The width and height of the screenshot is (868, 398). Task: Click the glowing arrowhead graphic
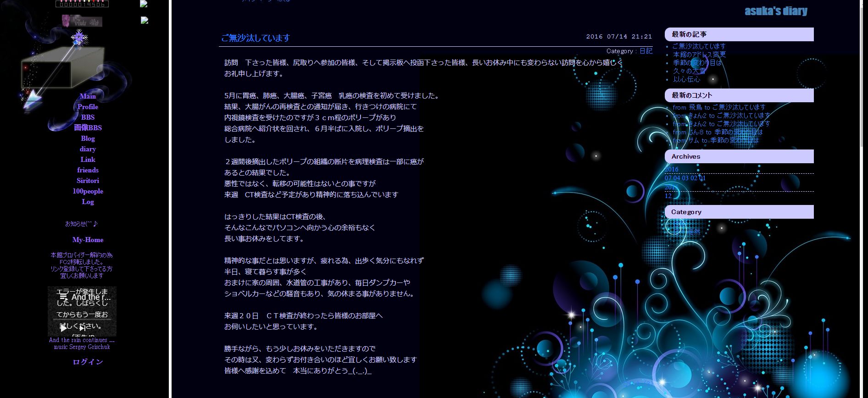(32, 99)
